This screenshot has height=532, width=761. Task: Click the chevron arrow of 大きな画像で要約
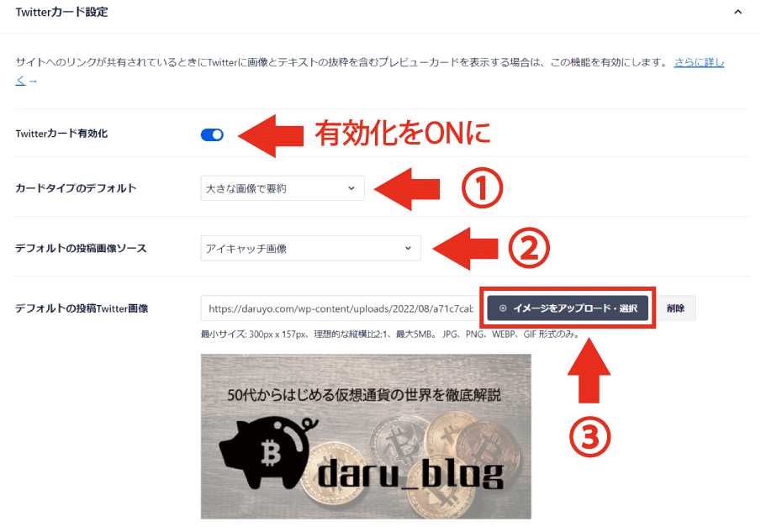click(351, 188)
